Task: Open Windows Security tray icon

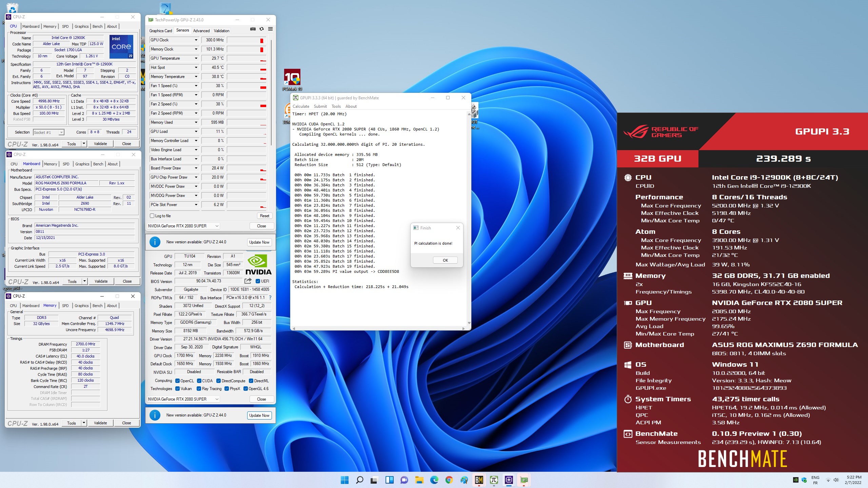Action: tap(804, 480)
